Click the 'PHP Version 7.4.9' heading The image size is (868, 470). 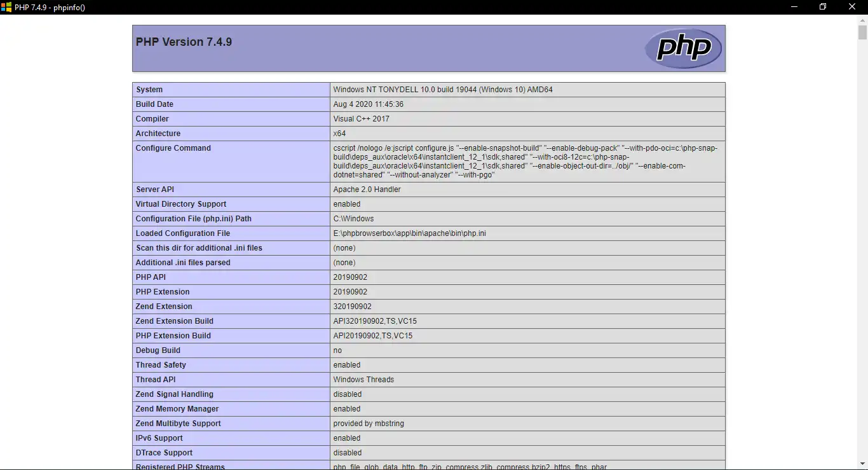pos(184,42)
